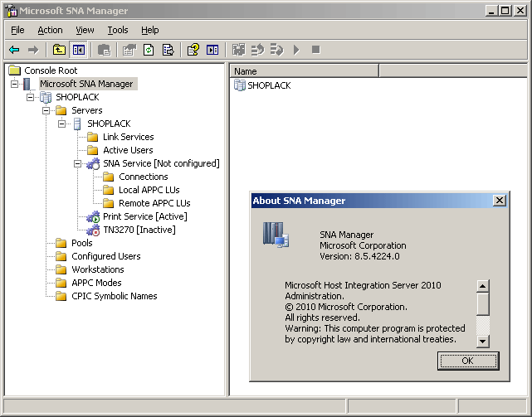
Task: Click the Microsoft SNA Manager node icon
Action: (x=27, y=84)
